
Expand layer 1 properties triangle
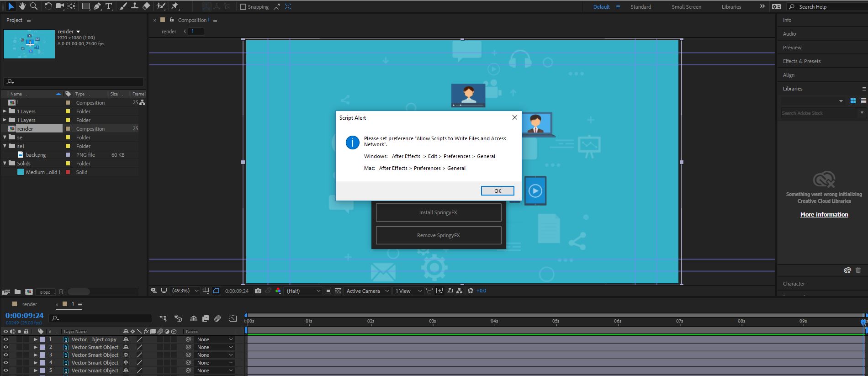(36, 339)
